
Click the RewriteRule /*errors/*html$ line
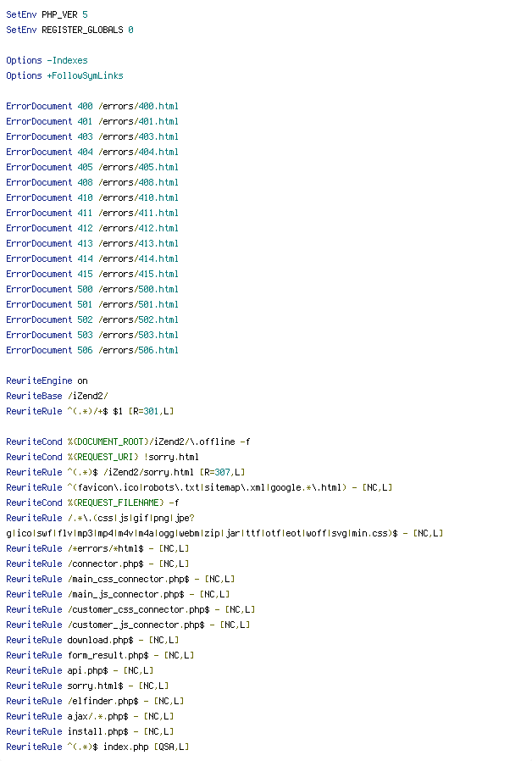[97, 548]
